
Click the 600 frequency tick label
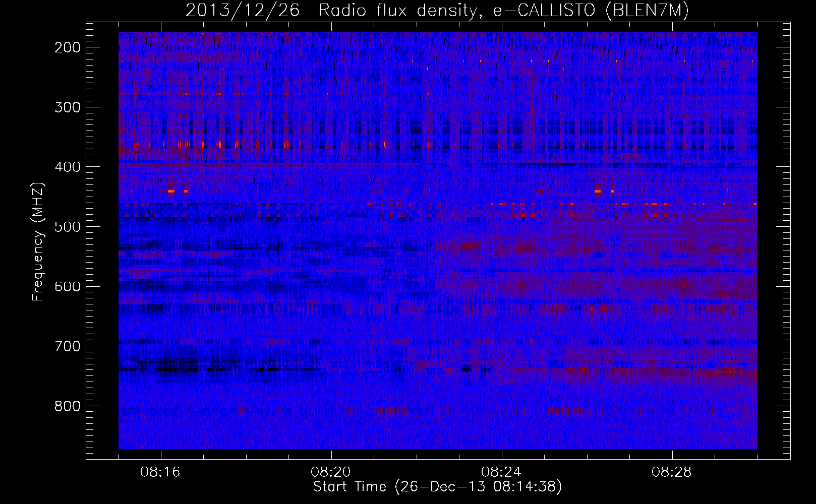pos(67,286)
